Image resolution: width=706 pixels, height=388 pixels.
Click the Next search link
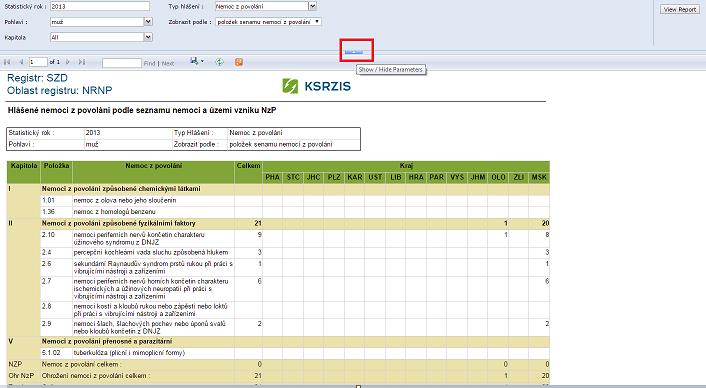[168, 63]
